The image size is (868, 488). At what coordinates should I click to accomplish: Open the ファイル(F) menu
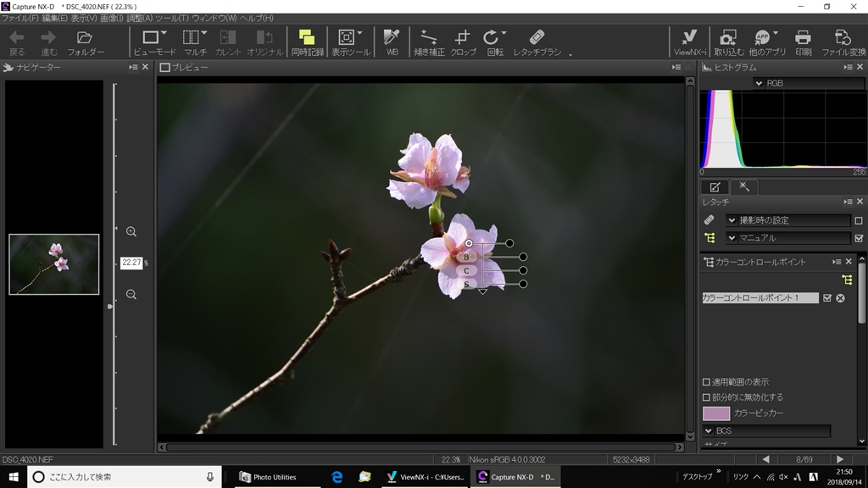click(20, 18)
